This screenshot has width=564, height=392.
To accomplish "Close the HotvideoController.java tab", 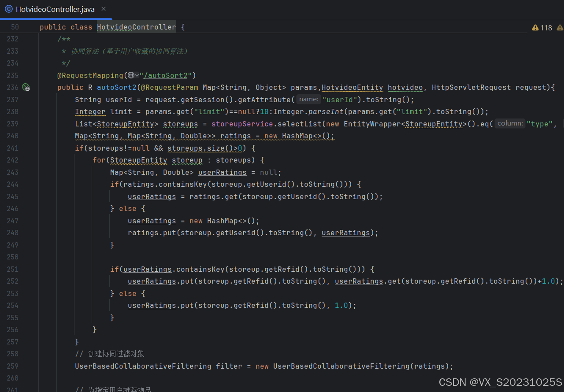I will pos(103,9).
